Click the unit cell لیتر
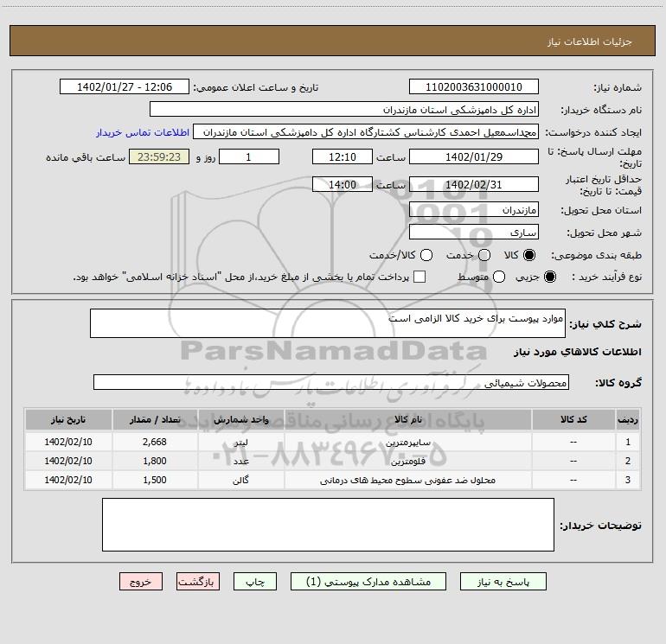The width and height of the screenshot is (666, 644). [x=240, y=442]
